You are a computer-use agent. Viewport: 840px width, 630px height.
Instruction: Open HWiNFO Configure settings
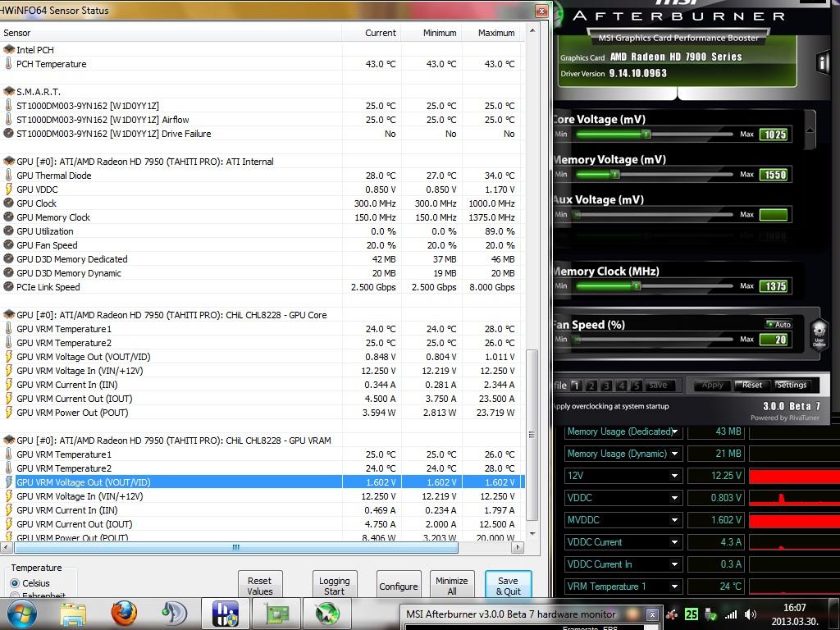pos(399,586)
